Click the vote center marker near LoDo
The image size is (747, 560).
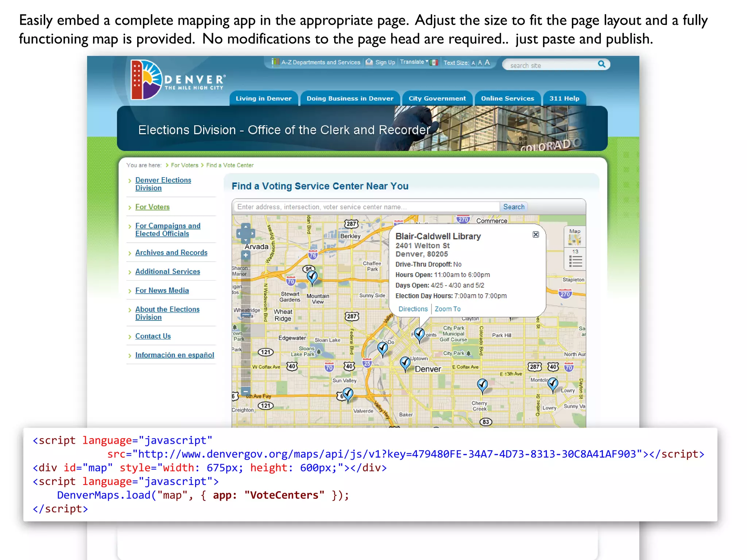click(x=382, y=349)
